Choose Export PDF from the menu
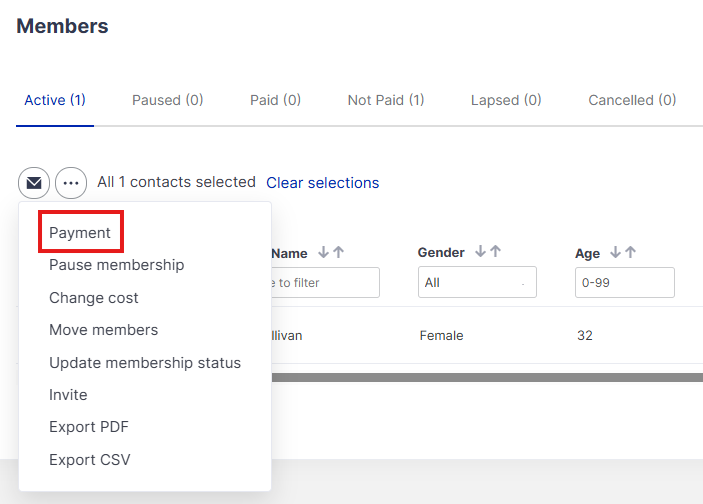Viewport: 703px width, 504px height. (89, 427)
